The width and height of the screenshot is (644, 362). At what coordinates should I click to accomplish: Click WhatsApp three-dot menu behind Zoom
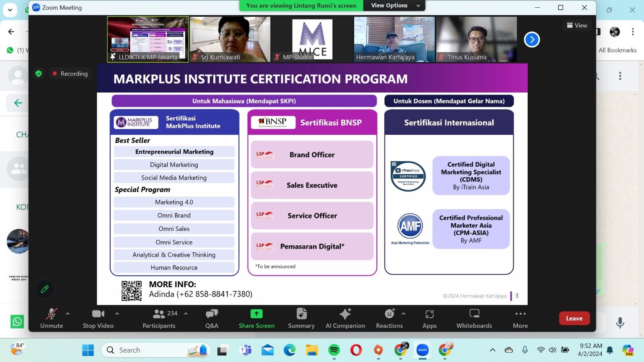[620, 76]
